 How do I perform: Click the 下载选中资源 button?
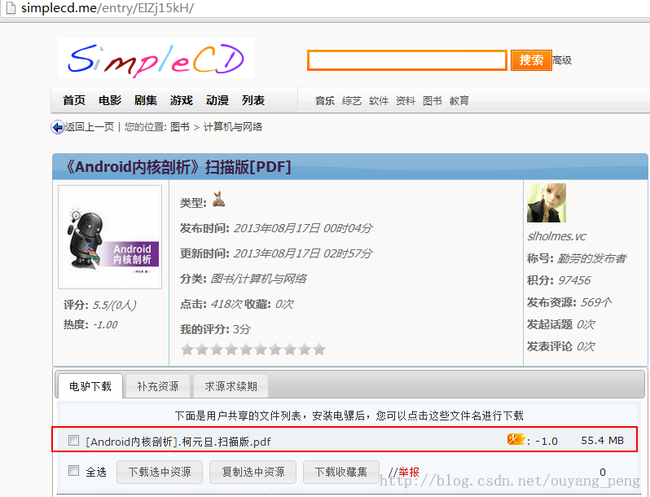coord(160,472)
